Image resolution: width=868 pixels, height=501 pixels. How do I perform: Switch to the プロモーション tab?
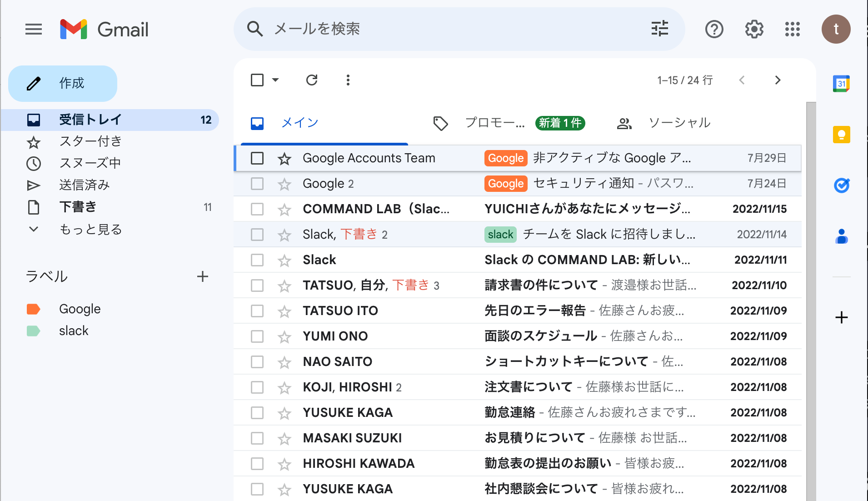[x=509, y=123]
